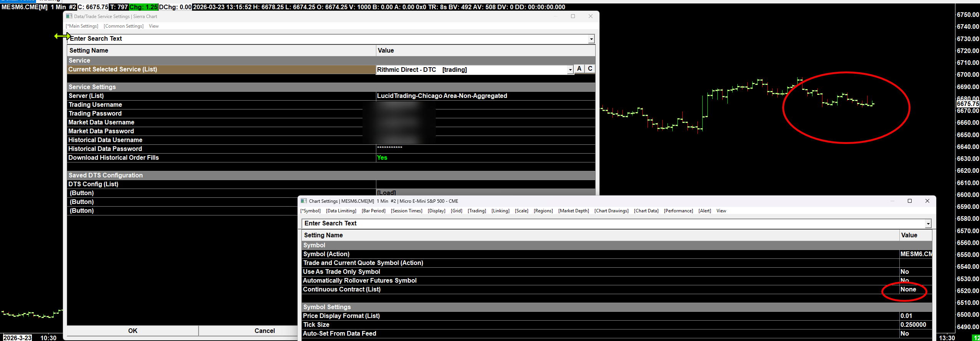
Task: Open the Grid tab
Action: coord(456,211)
